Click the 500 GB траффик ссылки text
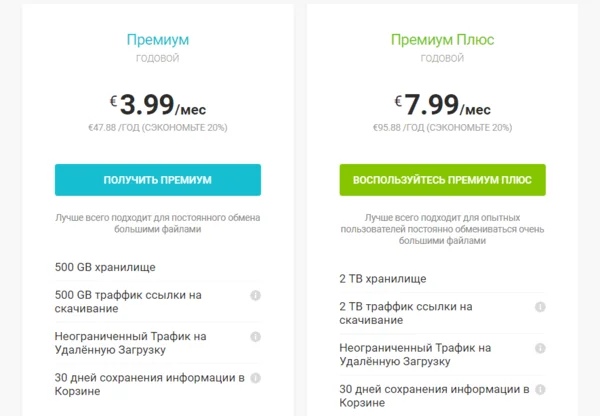600x416 pixels. pyautogui.click(x=128, y=302)
